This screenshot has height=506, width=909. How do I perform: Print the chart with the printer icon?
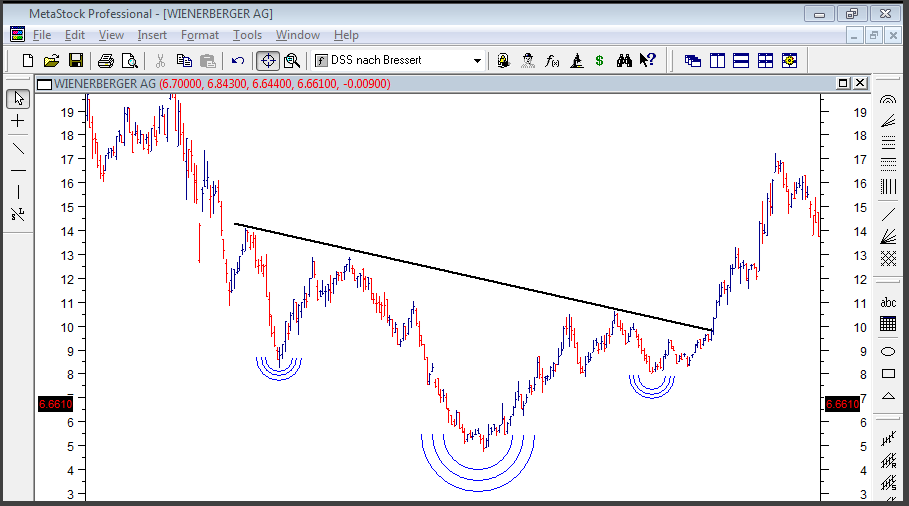click(106, 60)
